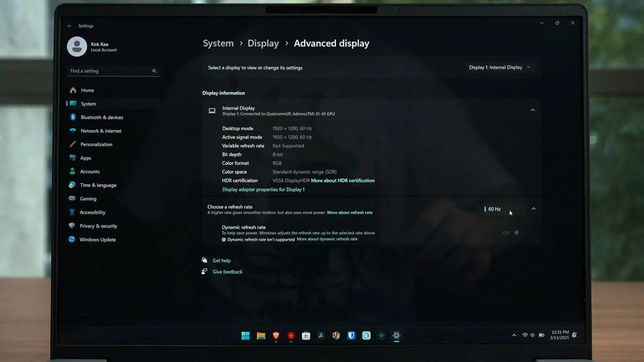The width and height of the screenshot is (644, 362).
Task: Open Bluetooth & devices settings
Action: [102, 117]
